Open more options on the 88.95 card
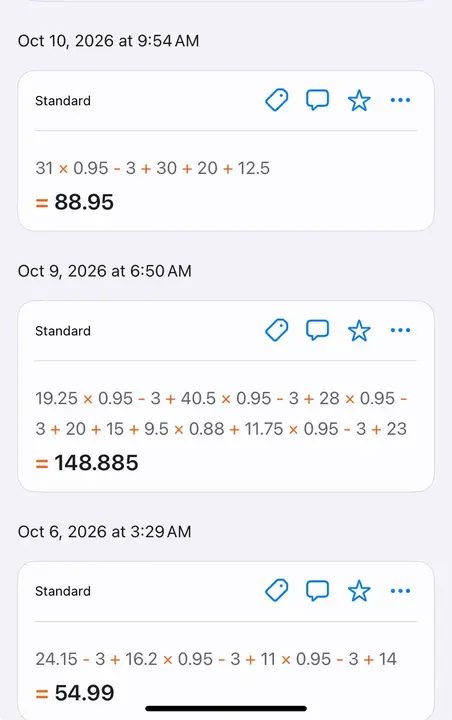 click(400, 100)
